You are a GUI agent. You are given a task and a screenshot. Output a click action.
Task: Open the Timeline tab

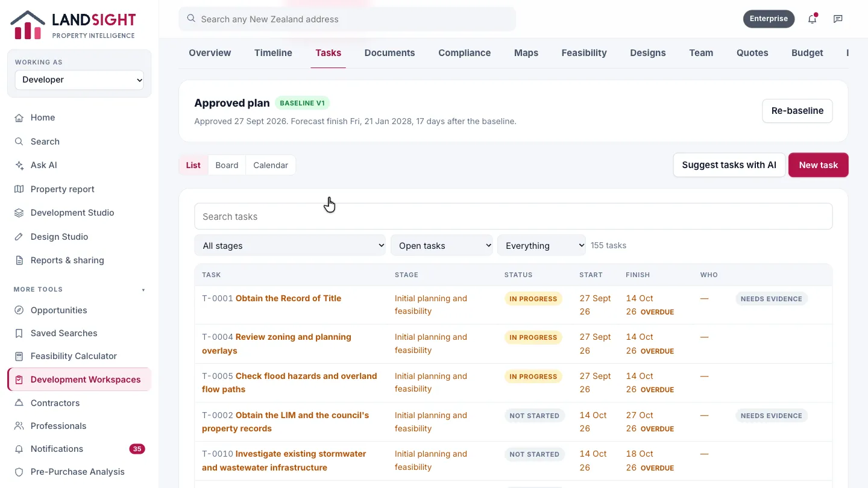pyautogui.click(x=273, y=52)
